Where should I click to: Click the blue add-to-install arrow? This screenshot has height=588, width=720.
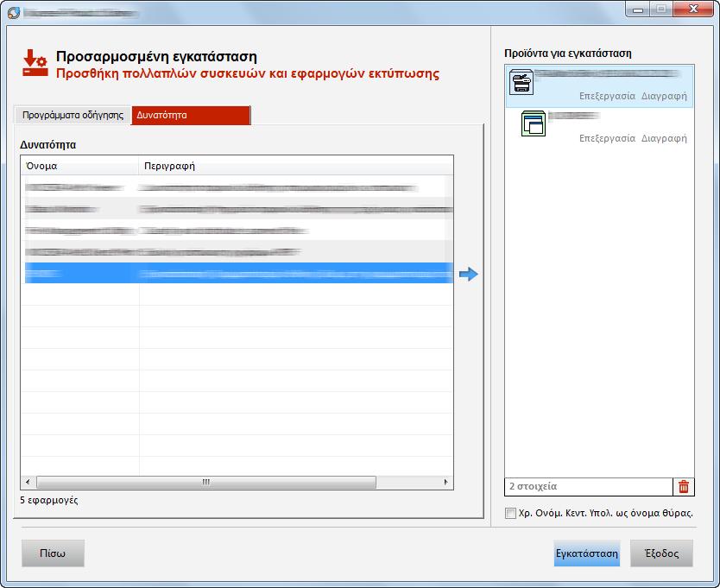(x=469, y=275)
